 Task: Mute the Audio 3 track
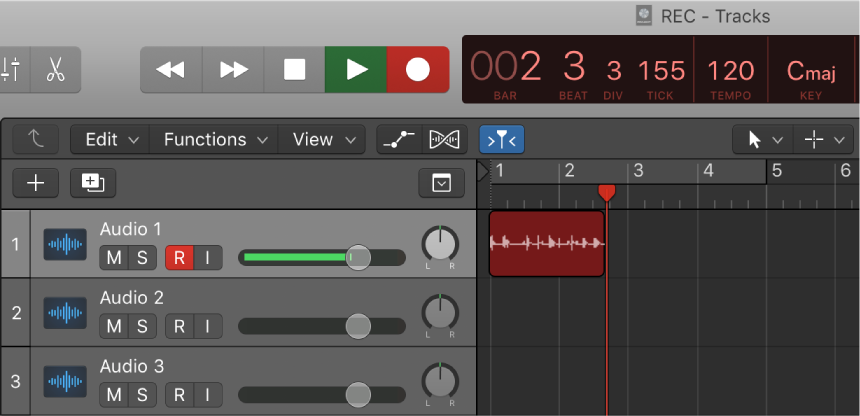(x=114, y=395)
